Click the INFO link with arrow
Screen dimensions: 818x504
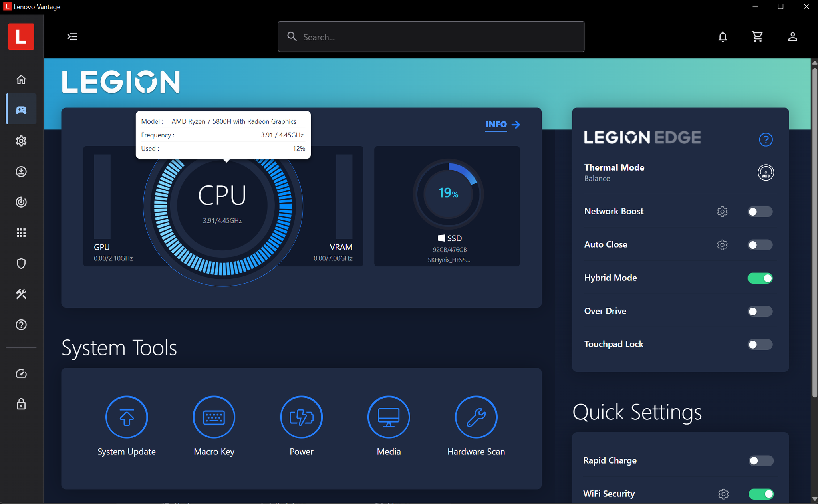pyautogui.click(x=502, y=125)
